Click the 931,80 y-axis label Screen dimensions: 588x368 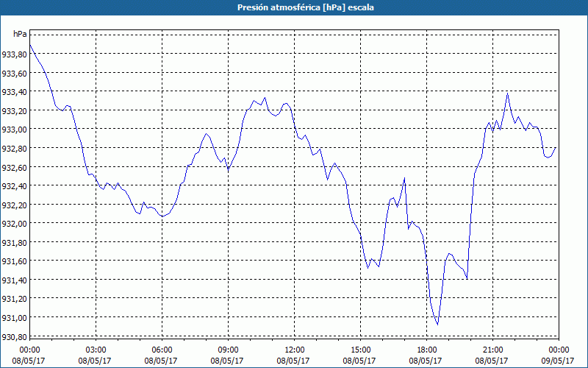pos(14,243)
